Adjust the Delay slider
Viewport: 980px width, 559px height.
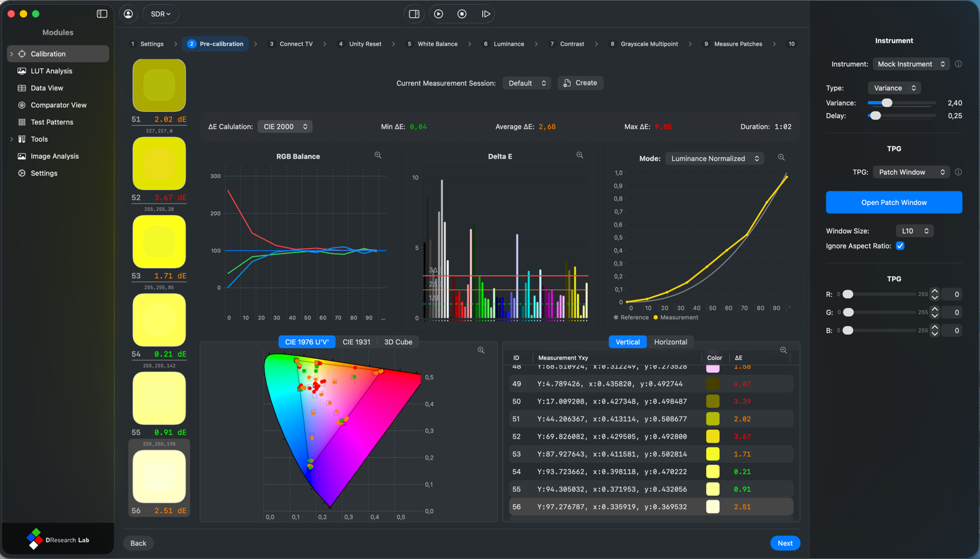pos(875,116)
